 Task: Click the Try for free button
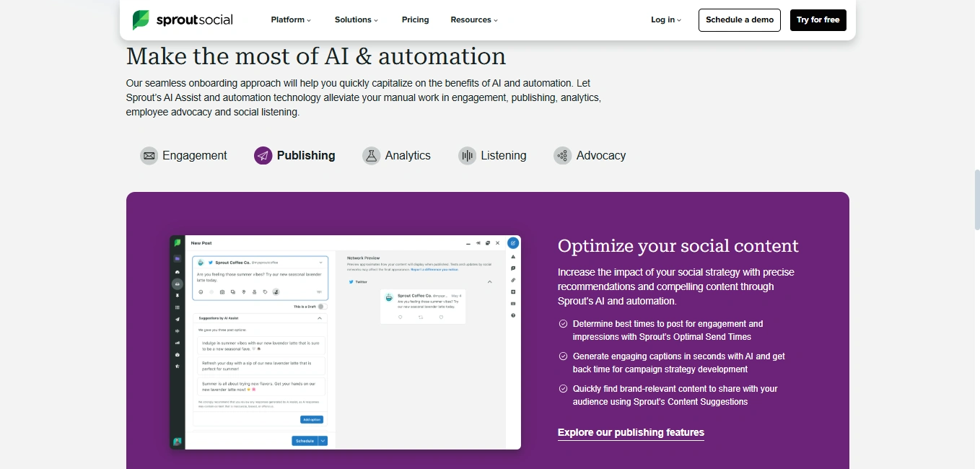[x=818, y=20]
